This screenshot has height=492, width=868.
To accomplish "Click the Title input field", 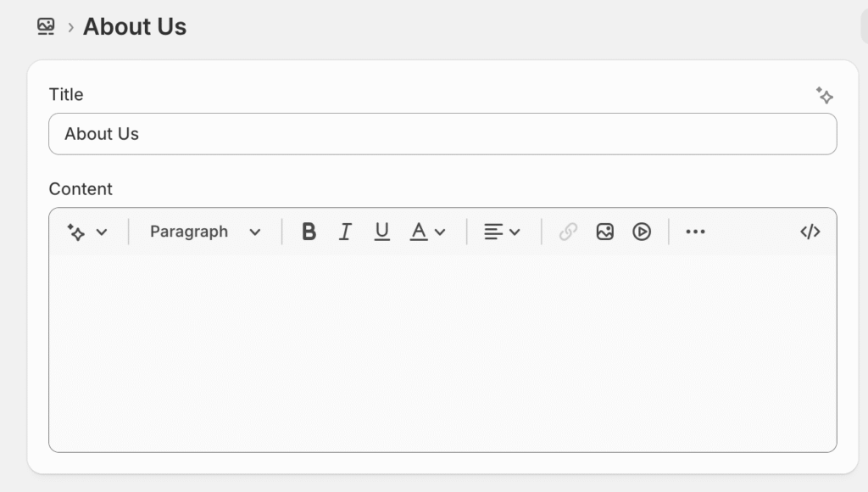I will [x=442, y=134].
